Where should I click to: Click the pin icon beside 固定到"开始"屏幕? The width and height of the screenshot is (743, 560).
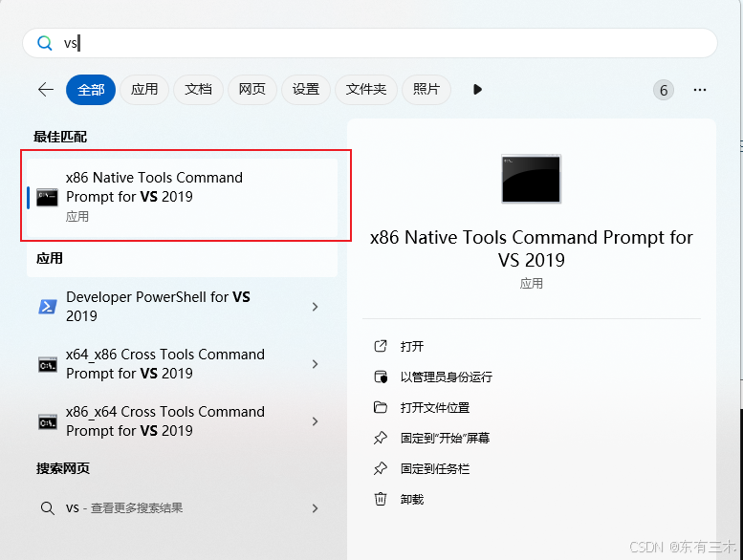[381, 438]
